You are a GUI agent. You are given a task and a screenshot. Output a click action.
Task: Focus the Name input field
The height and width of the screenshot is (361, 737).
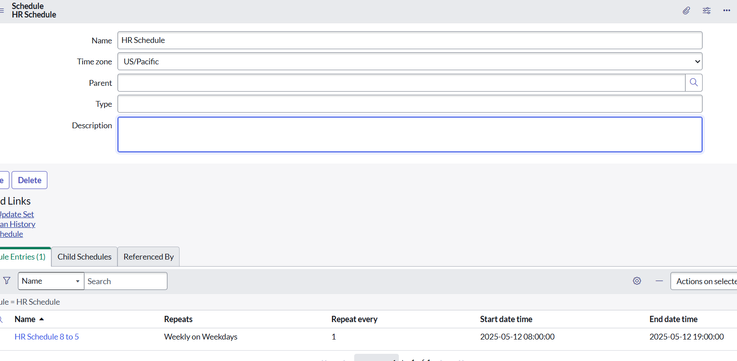[410, 40]
